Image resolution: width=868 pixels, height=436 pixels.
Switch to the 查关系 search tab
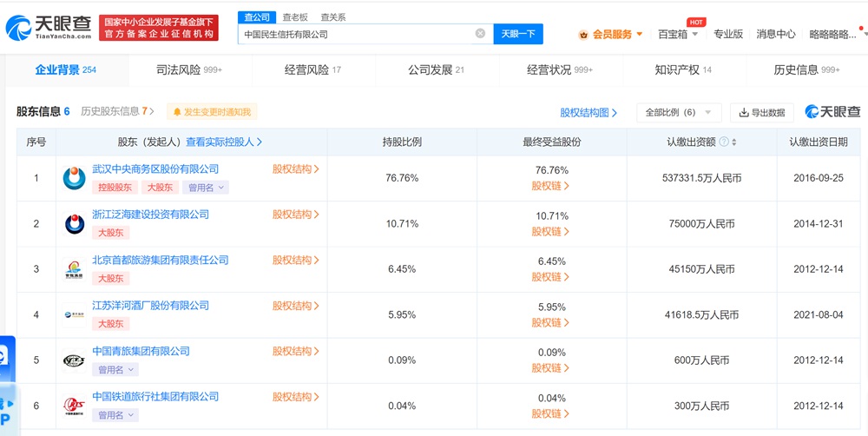tap(332, 17)
